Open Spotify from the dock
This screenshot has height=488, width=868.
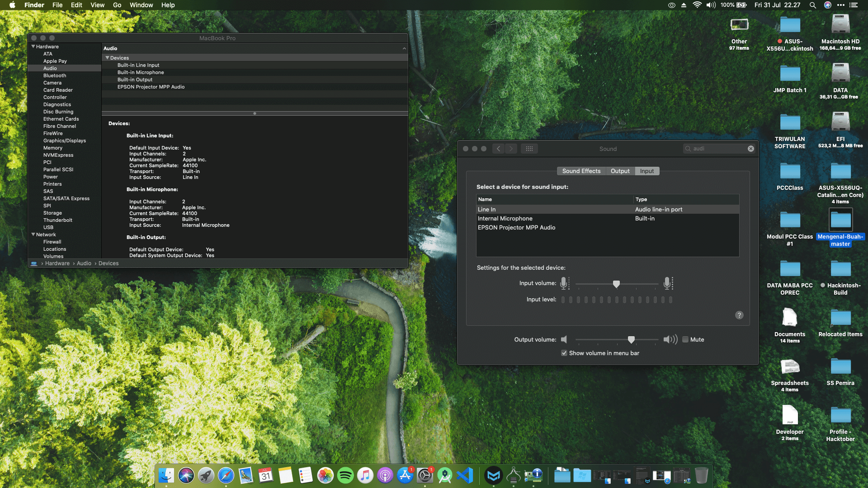[x=345, y=475]
